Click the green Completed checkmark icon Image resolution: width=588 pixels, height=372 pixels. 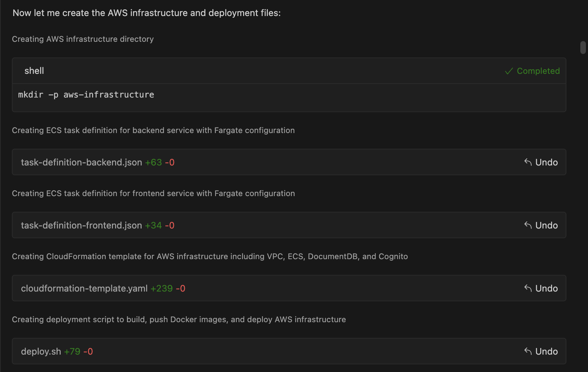[x=509, y=71]
